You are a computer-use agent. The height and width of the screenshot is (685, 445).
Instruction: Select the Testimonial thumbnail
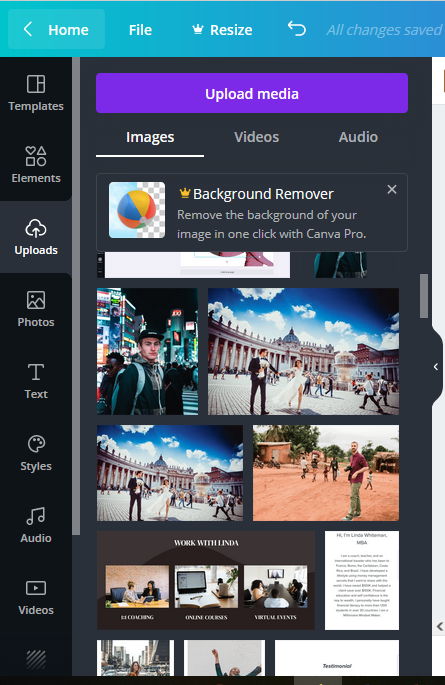337,658
